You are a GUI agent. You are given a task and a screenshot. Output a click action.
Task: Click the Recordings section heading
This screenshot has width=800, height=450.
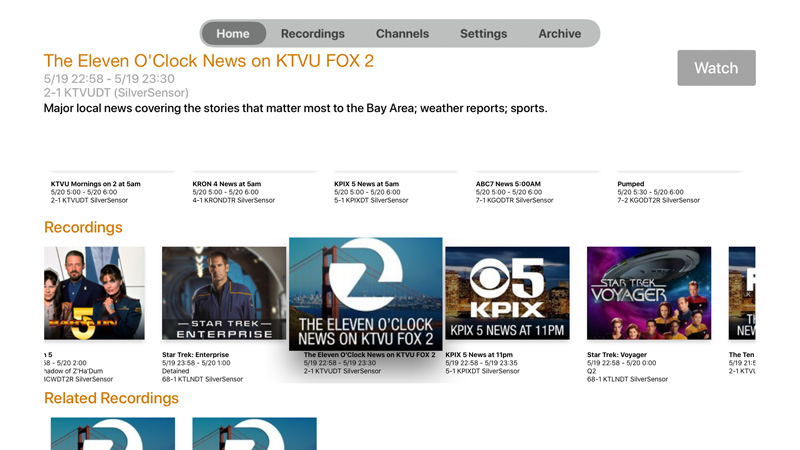[83, 227]
